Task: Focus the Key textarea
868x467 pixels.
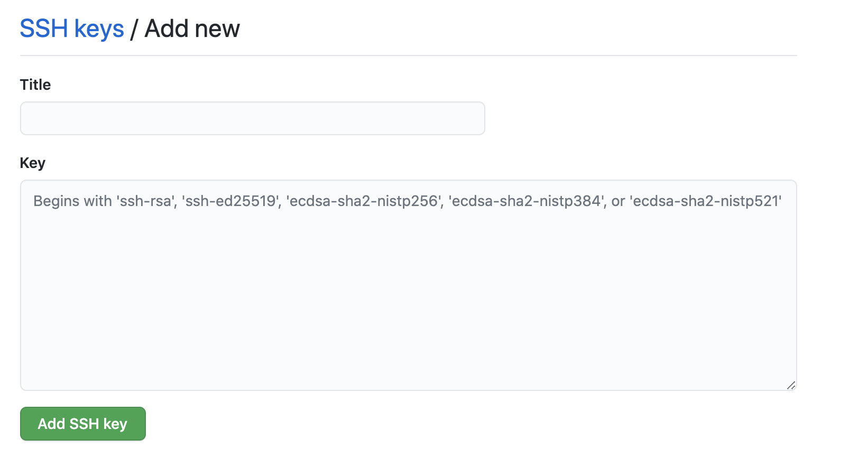Action: click(409, 285)
